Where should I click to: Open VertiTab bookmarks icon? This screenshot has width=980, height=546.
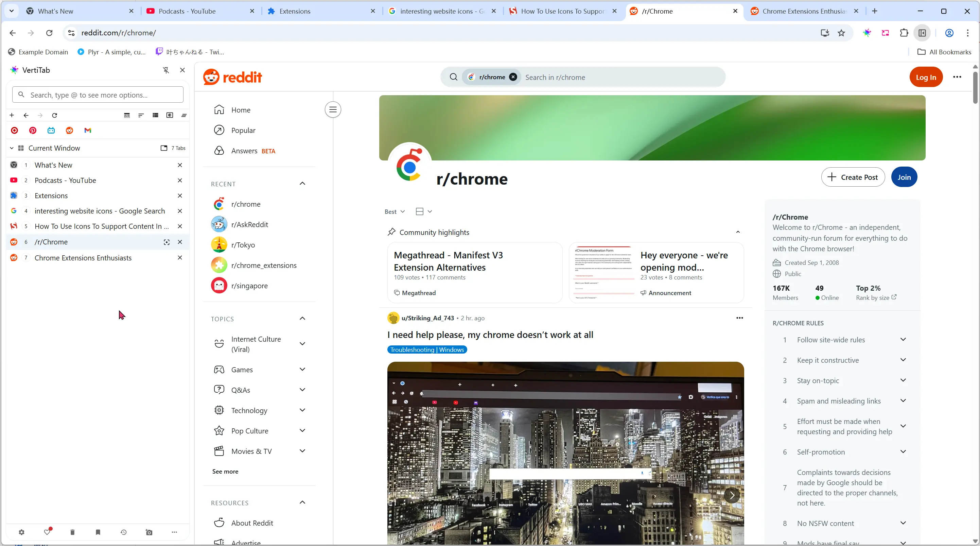98,532
